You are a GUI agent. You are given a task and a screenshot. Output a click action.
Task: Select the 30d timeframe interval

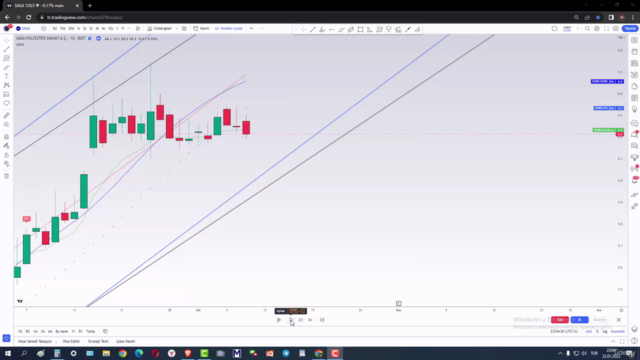(x=71, y=29)
